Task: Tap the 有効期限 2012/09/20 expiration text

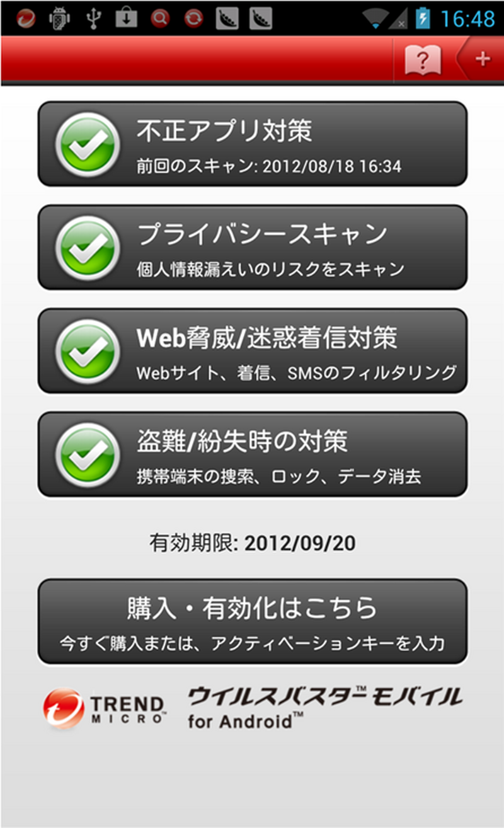Action: (x=253, y=543)
